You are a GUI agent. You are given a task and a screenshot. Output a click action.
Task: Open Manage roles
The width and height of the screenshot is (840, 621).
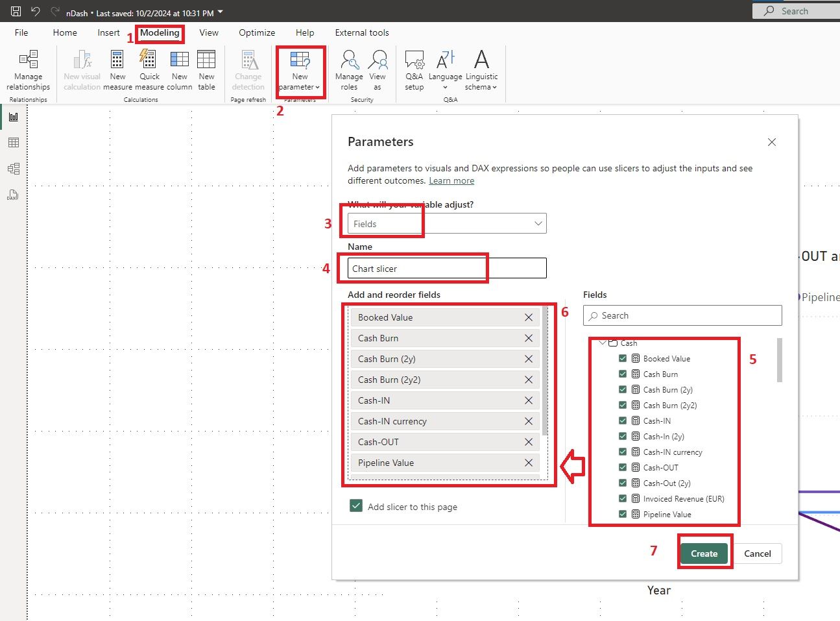pyautogui.click(x=349, y=71)
